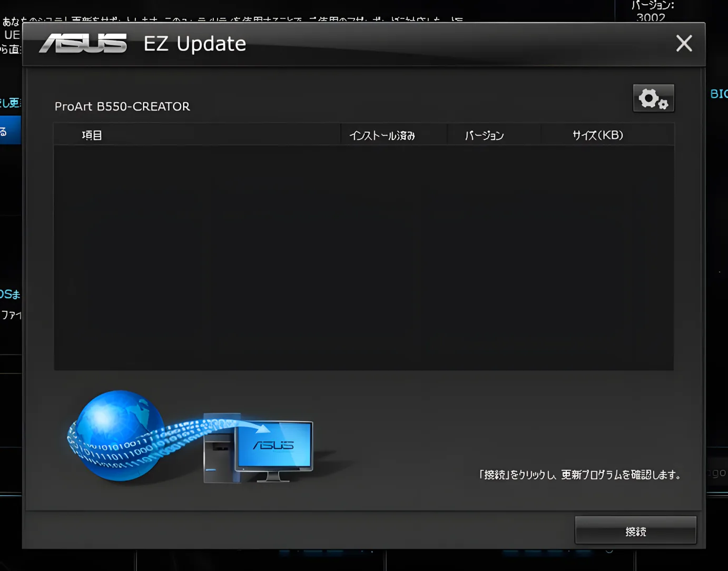
Task: Click the サイズ(KB) column header
Action: (598, 135)
